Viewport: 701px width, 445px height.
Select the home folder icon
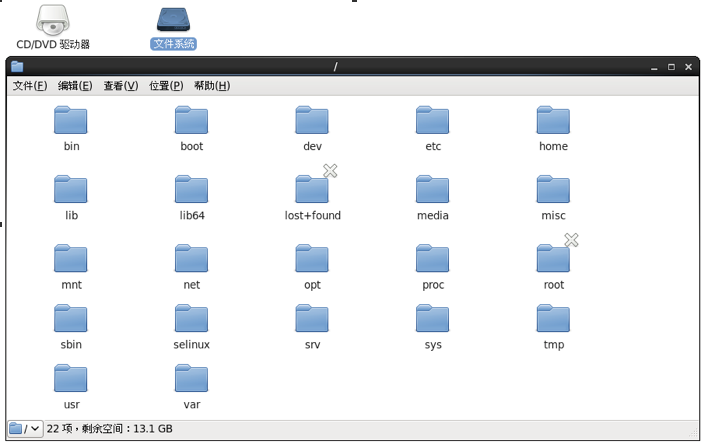pos(553,121)
